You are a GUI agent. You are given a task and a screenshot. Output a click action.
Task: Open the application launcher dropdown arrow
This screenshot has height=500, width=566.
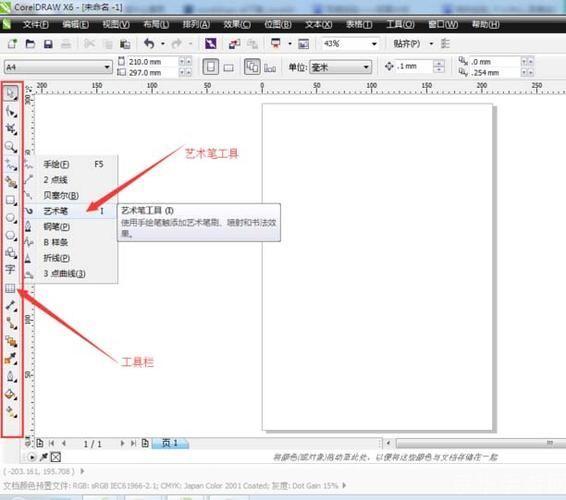[x=290, y=44]
